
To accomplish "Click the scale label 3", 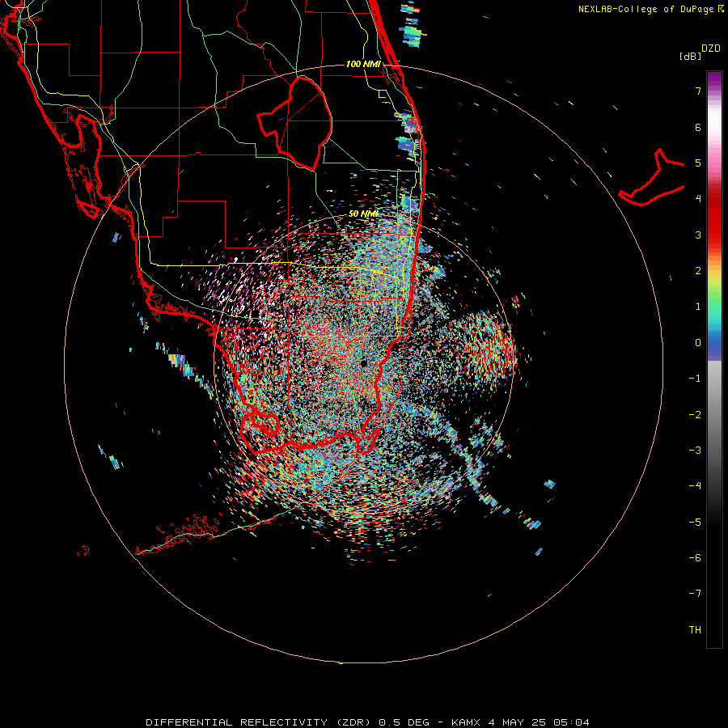I will coord(698,235).
